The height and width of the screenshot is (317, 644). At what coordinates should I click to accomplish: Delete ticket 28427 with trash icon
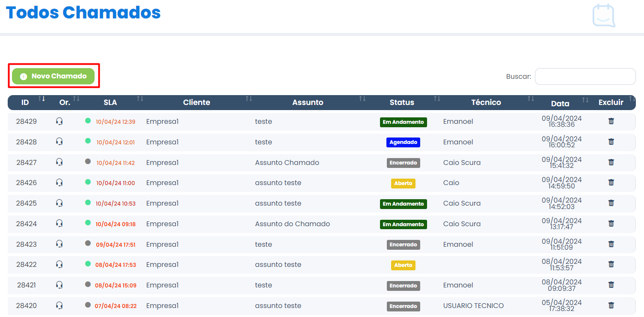pyautogui.click(x=611, y=162)
